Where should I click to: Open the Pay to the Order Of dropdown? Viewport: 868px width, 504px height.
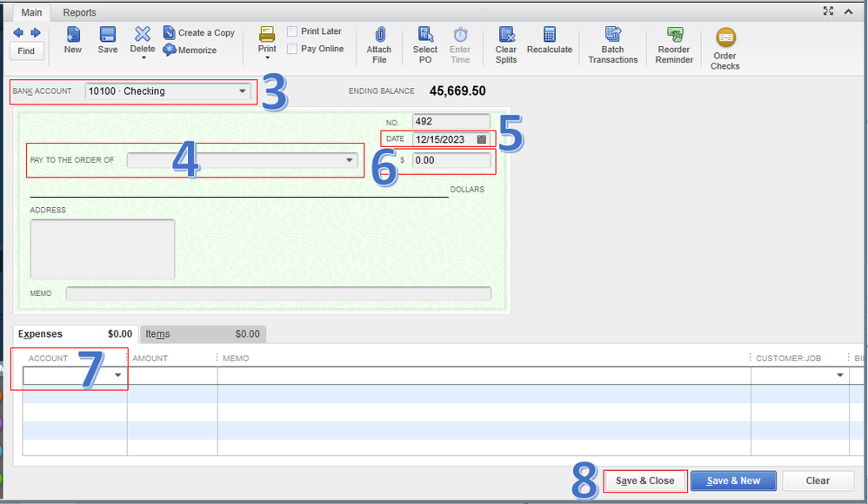coord(350,160)
